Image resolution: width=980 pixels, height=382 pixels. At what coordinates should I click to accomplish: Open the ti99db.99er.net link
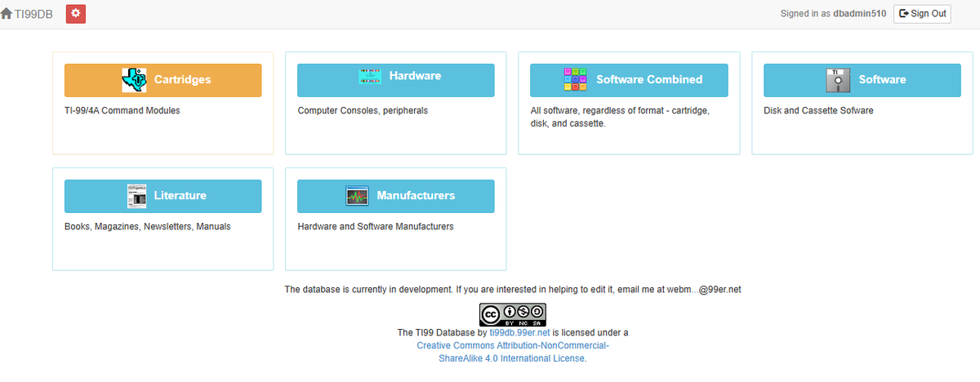click(x=519, y=333)
